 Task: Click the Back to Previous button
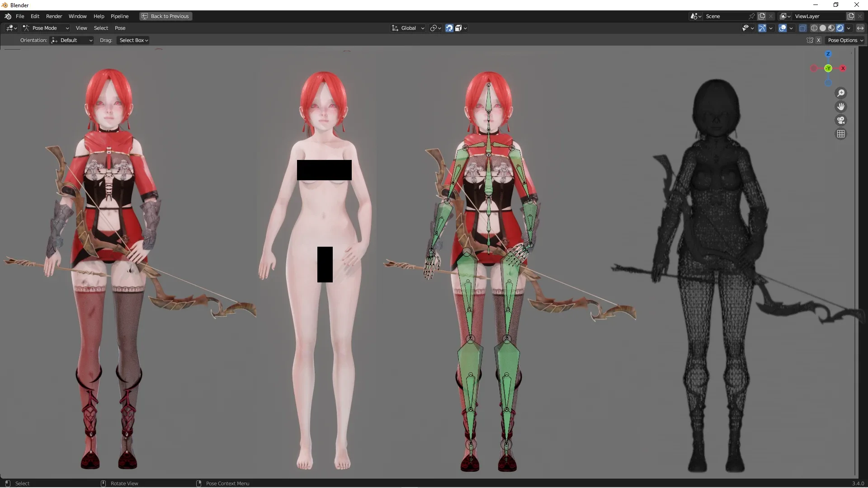(x=165, y=16)
